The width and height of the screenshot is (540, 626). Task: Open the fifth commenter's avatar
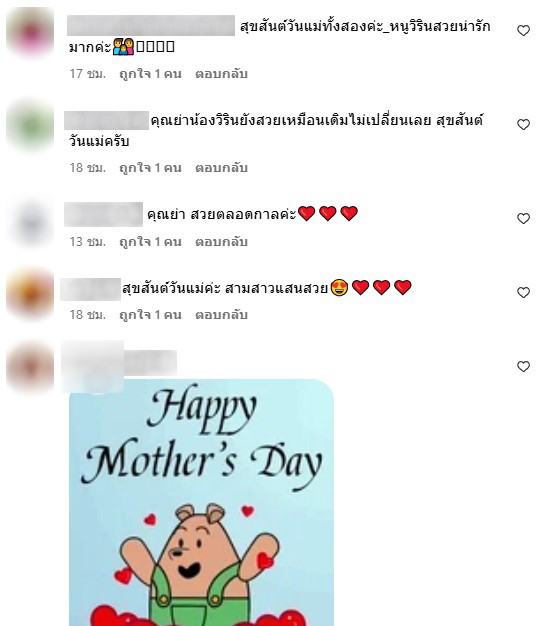[30, 367]
